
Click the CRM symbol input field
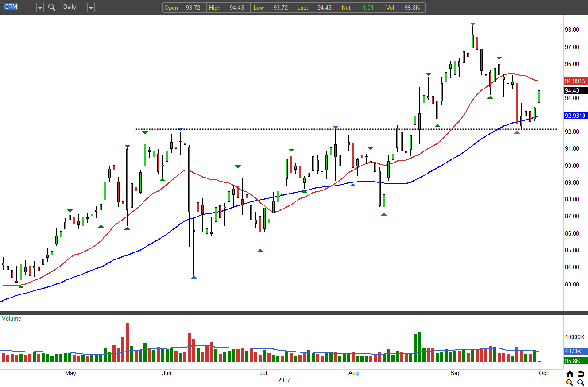click(19, 8)
